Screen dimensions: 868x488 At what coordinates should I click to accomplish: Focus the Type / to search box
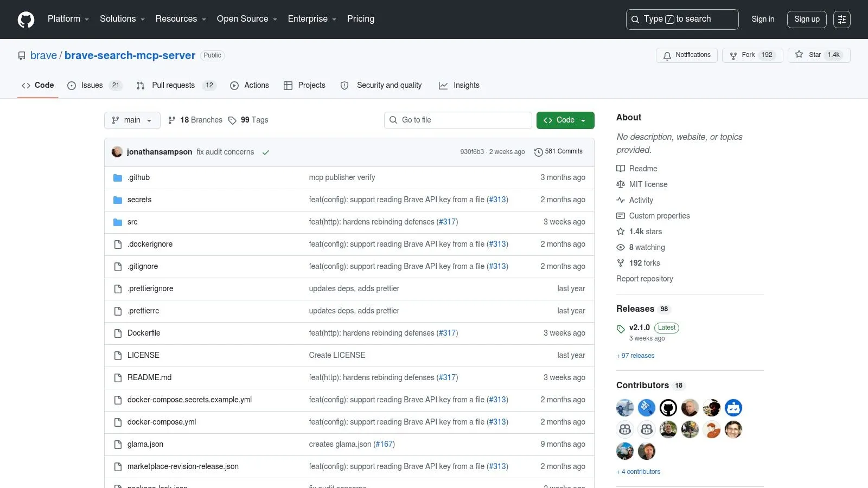click(x=682, y=20)
